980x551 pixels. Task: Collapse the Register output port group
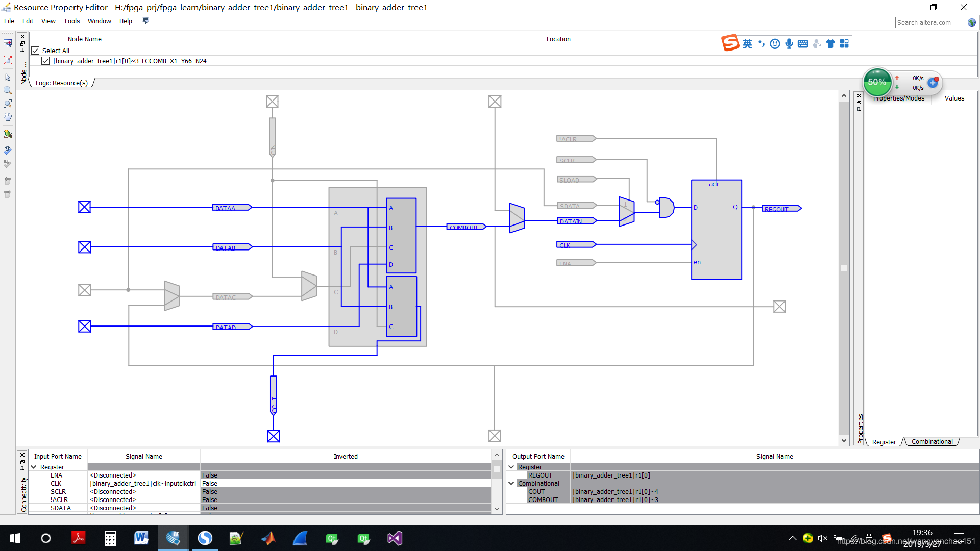click(511, 467)
